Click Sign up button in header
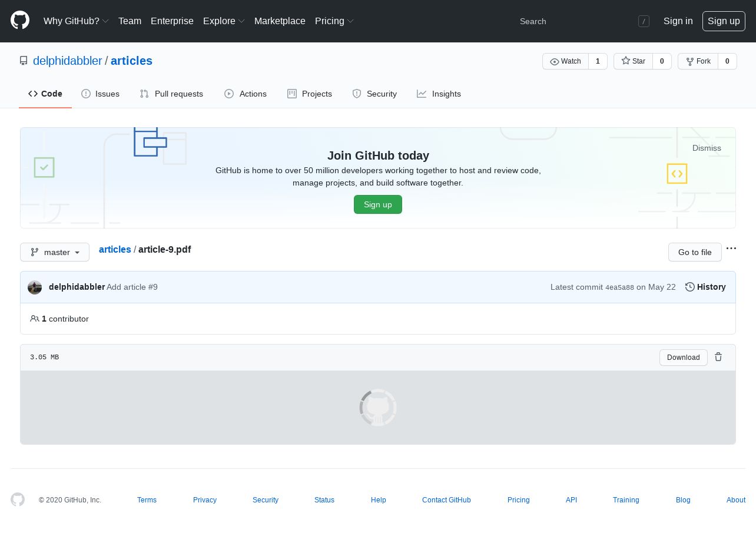This screenshot has width=756, height=536. tap(724, 21)
